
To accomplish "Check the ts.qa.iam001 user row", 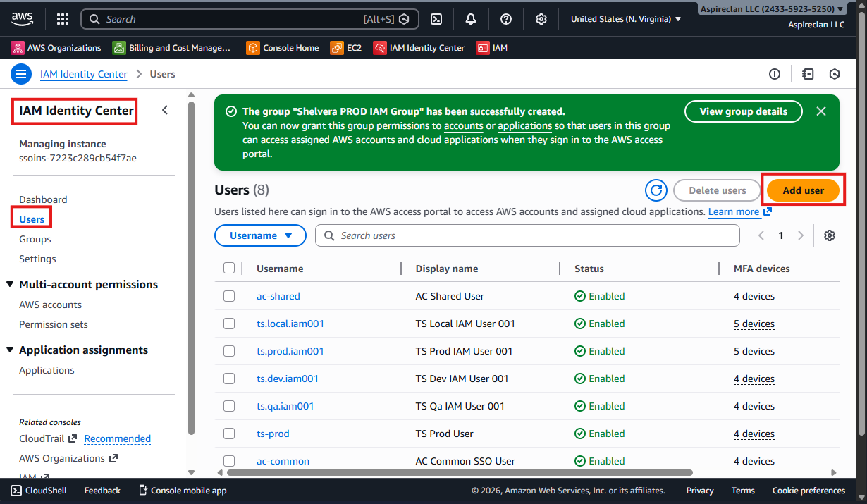I will [x=229, y=406].
